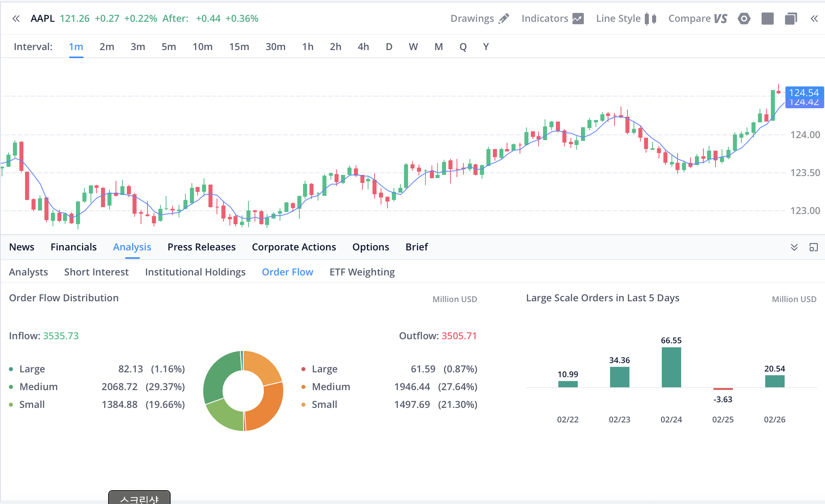Switch chart to Weekly interval W
This screenshot has height=504, width=825.
coord(413,47)
